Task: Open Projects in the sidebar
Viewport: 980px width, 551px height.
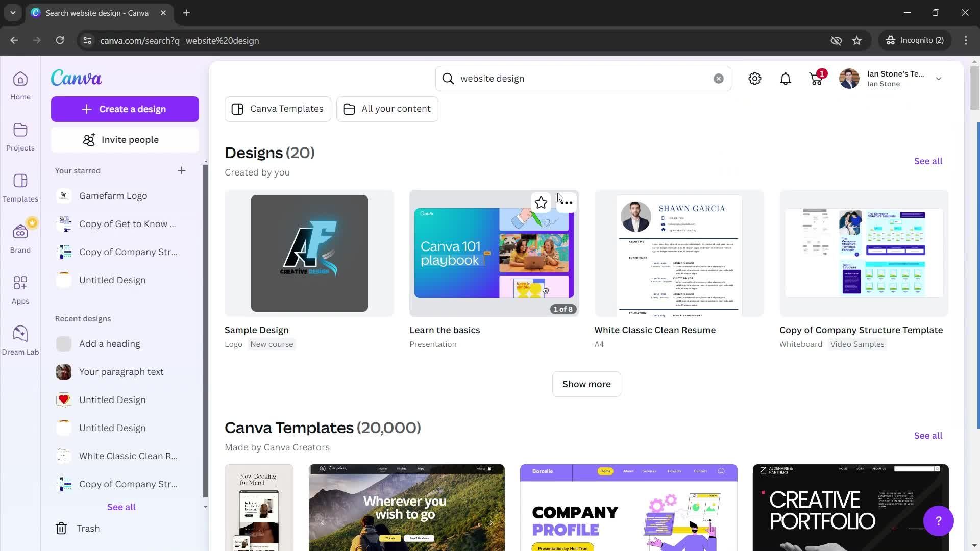Action: 20,137
